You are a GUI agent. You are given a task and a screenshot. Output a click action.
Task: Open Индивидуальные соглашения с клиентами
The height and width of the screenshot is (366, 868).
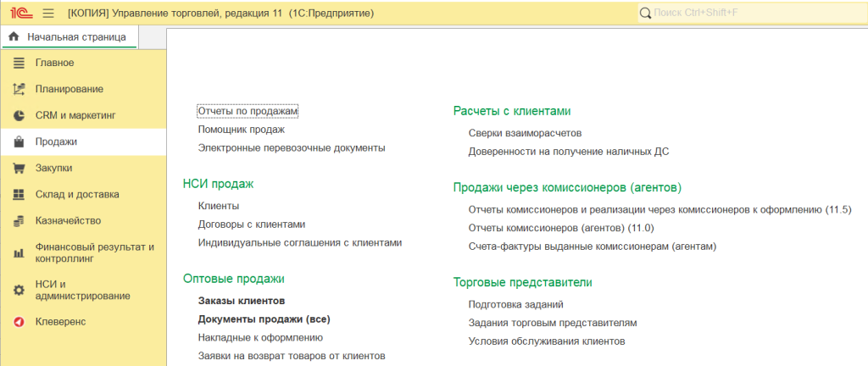click(x=299, y=242)
